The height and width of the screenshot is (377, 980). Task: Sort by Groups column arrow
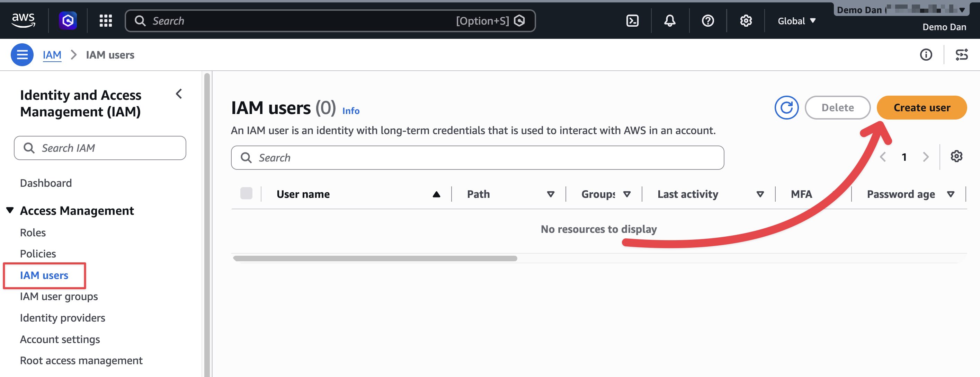pos(626,194)
